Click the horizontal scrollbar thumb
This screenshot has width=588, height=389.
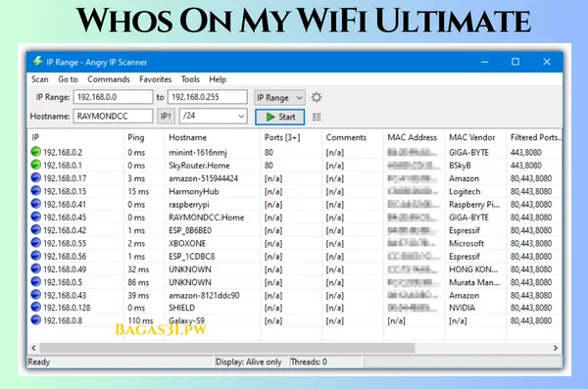tap(227, 348)
